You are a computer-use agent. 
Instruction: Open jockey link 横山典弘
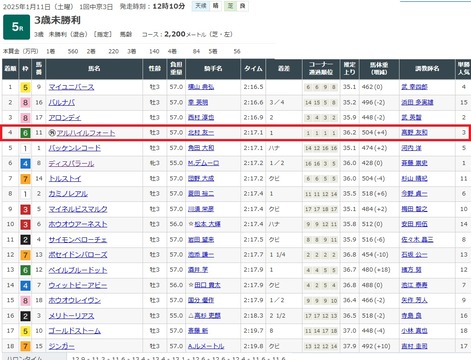201,87
